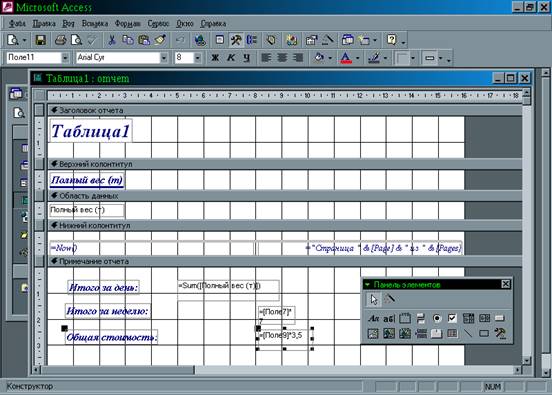Screen dimensions: 552x395
Task: Select the Text Box (ab|) toolbox tool
Action: pyautogui.click(x=389, y=319)
